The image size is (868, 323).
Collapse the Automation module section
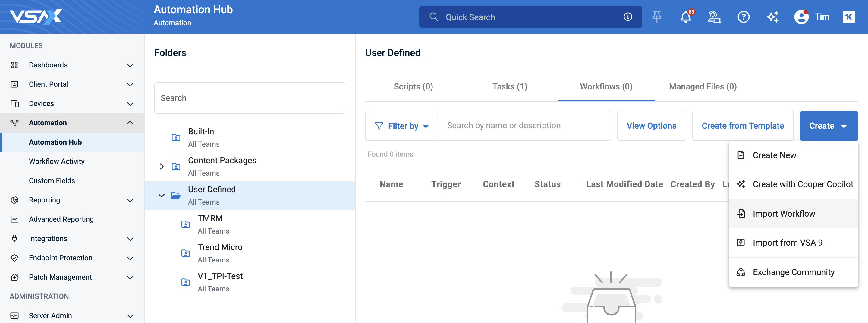130,123
